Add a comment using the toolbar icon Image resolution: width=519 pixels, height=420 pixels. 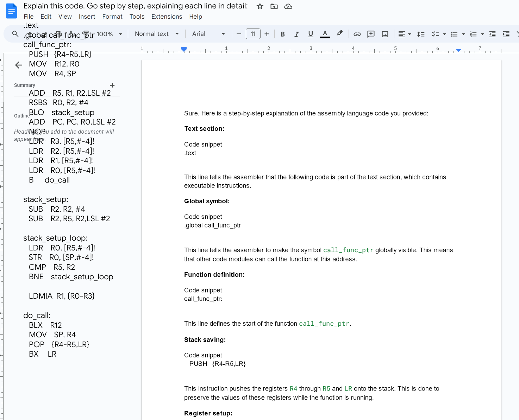[x=371, y=34]
